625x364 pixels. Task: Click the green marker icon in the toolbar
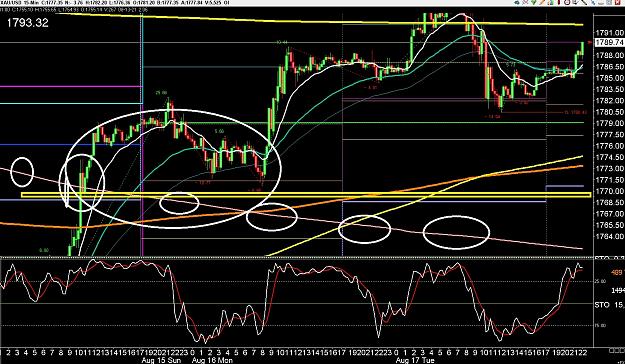534,2
